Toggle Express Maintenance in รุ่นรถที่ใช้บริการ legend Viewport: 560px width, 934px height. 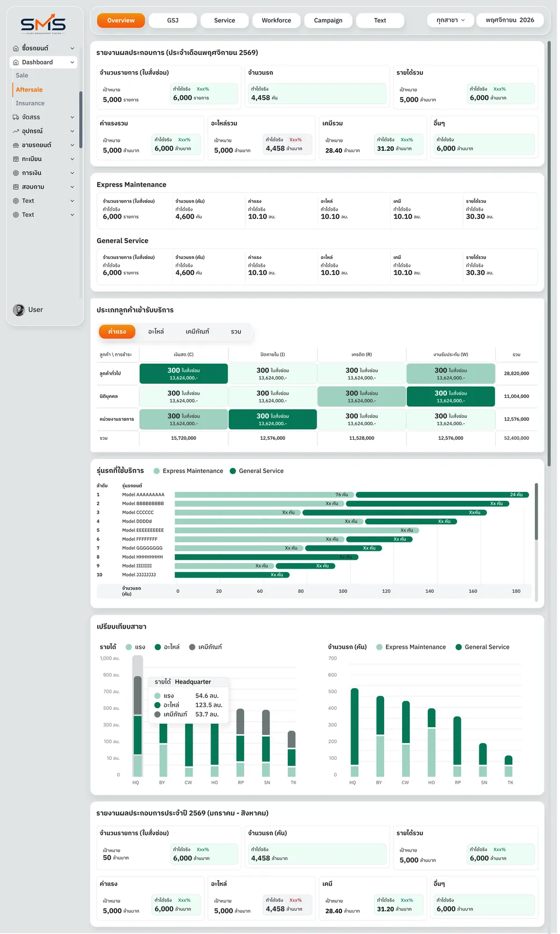(188, 471)
